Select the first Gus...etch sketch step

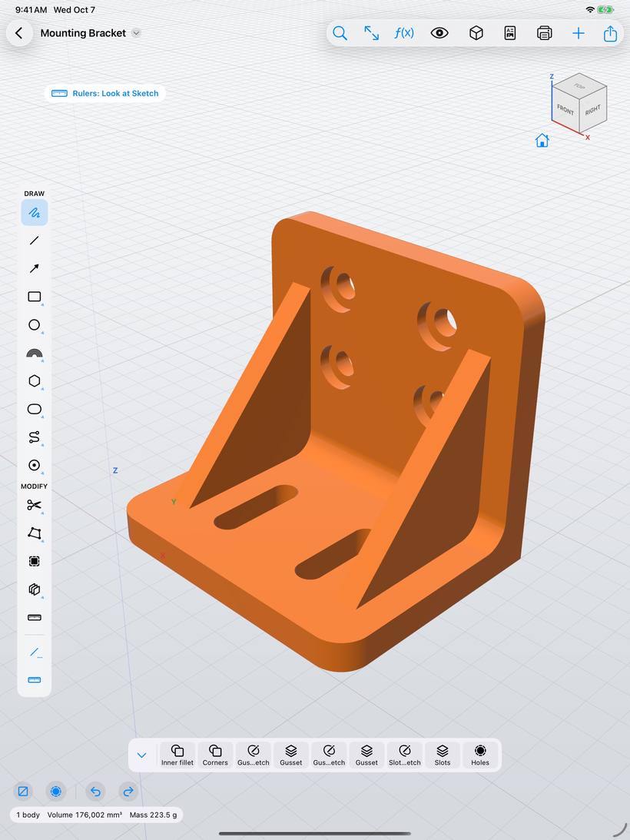254,755
